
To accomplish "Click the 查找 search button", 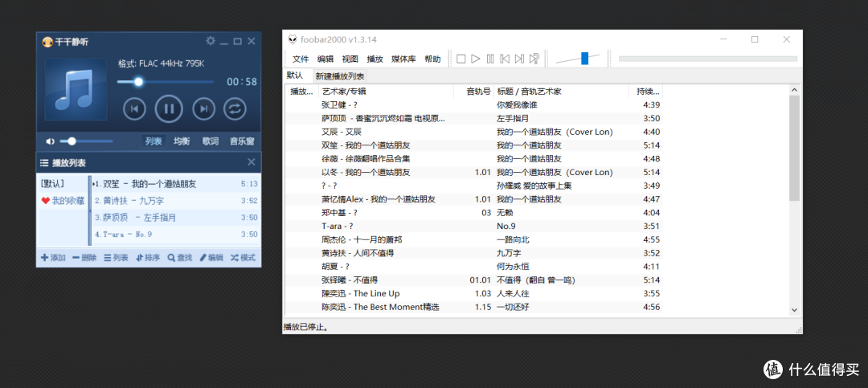I will point(180,258).
